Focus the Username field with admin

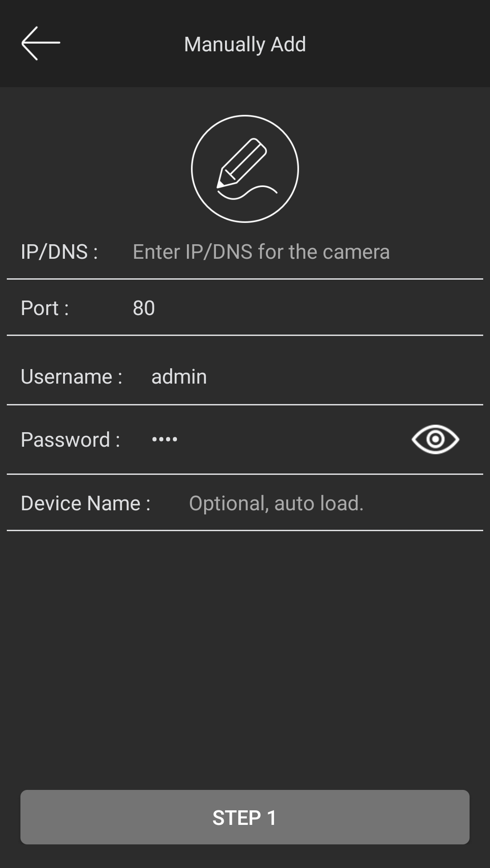click(313, 376)
